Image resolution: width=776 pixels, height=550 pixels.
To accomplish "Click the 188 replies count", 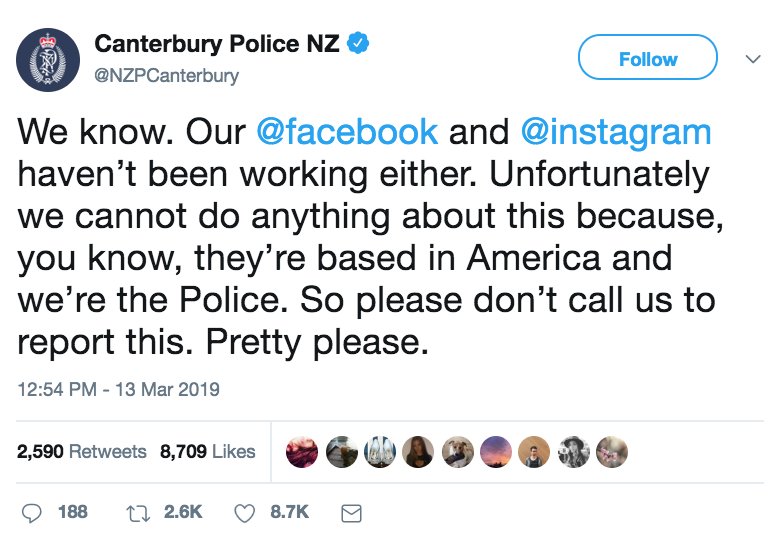I will [x=72, y=512].
